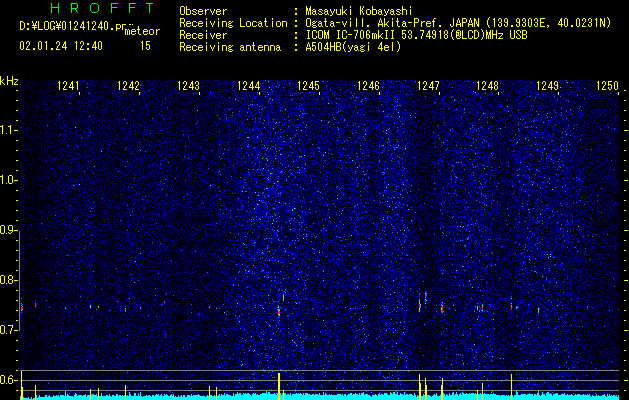This screenshot has height=400, width=629.
Task: Click the strong meteor echo after 1244
Action: tap(279, 311)
